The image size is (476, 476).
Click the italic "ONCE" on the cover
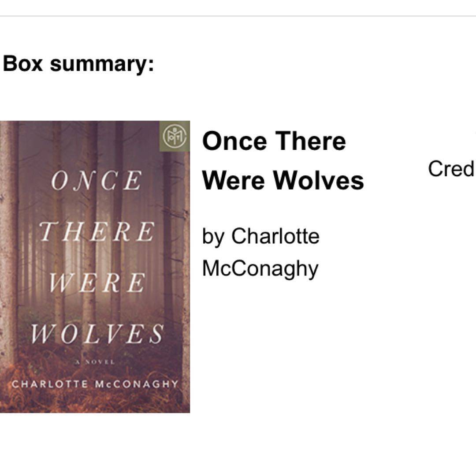click(x=96, y=181)
